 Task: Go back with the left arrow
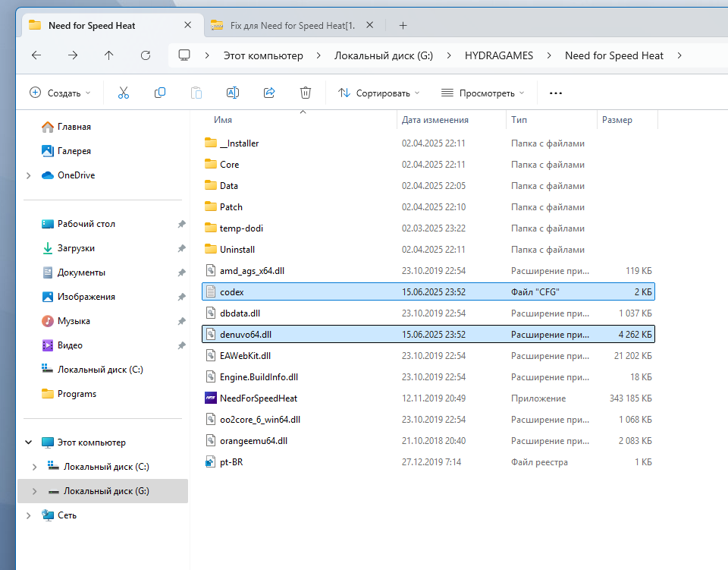coord(36,55)
